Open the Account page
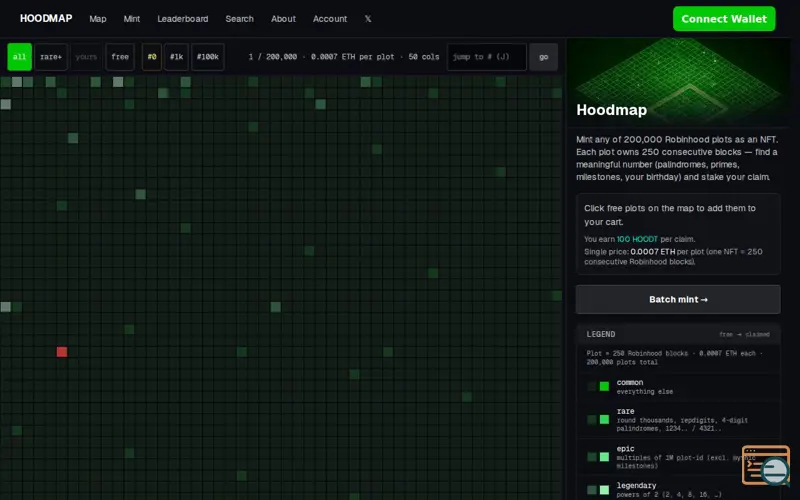The height and width of the screenshot is (500, 800). 330,19
